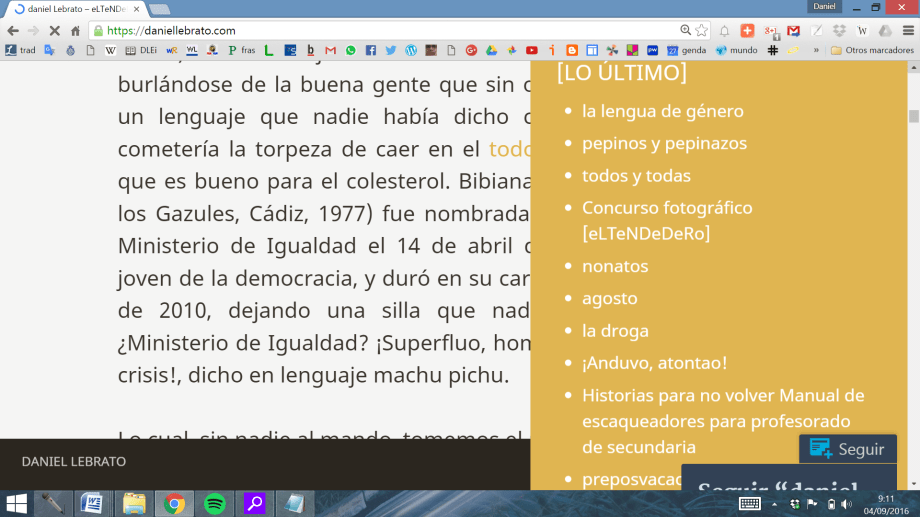Open the 'Otros marcadores' bookmarks folder
Viewport: 920px width, 517px height.
click(x=872, y=50)
